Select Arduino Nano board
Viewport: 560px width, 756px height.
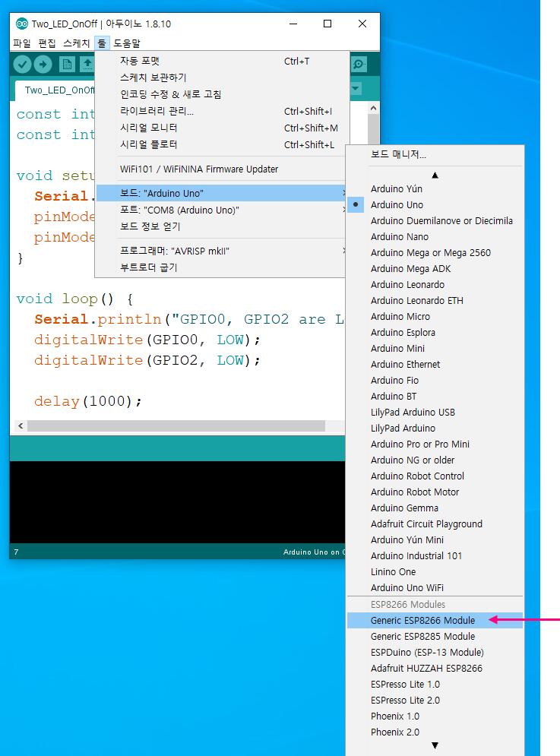[x=435, y=236]
